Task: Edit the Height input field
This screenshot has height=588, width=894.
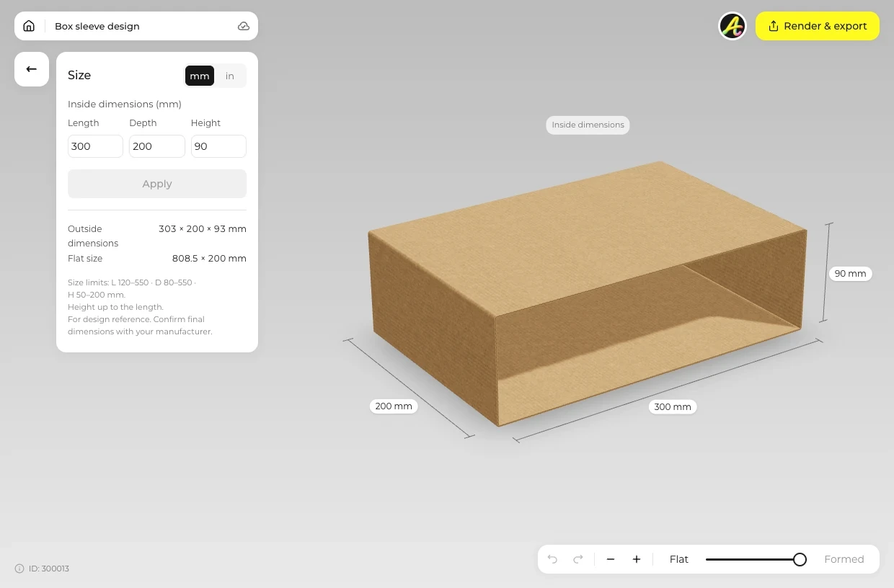Action: point(218,146)
